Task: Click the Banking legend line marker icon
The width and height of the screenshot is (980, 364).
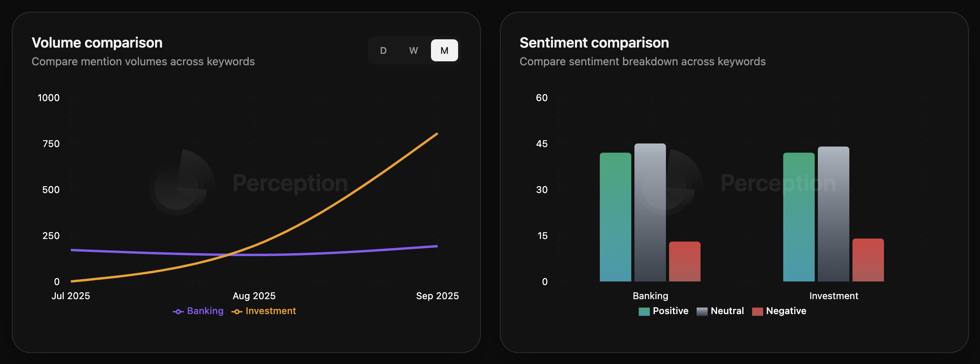Action: pyautogui.click(x=178, y=311)
